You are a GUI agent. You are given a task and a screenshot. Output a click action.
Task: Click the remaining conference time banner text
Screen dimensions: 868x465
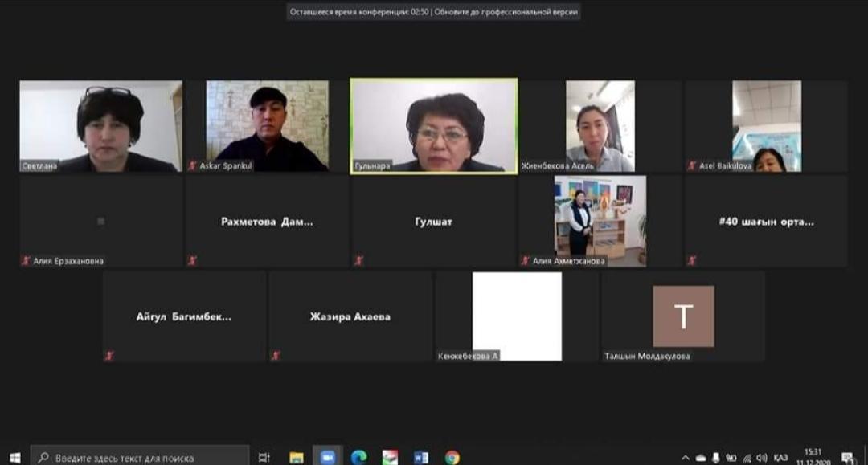point(359,12)
